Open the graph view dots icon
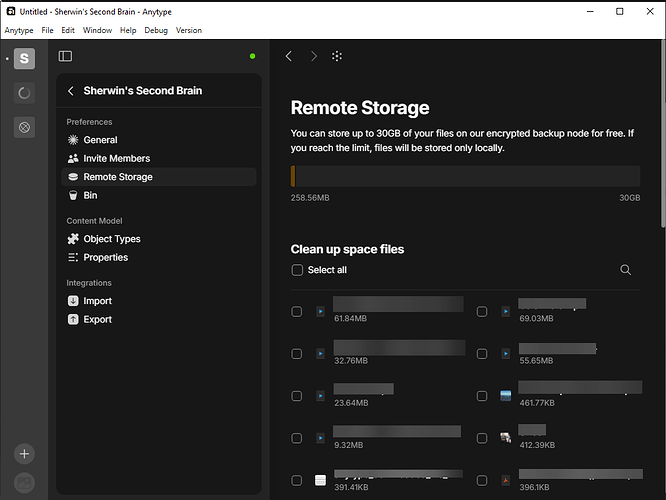This screenshot has width=666, height=500. 337,56
